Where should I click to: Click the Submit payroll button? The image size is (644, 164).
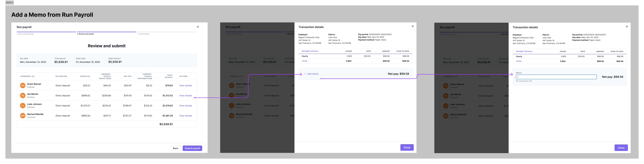192,148
